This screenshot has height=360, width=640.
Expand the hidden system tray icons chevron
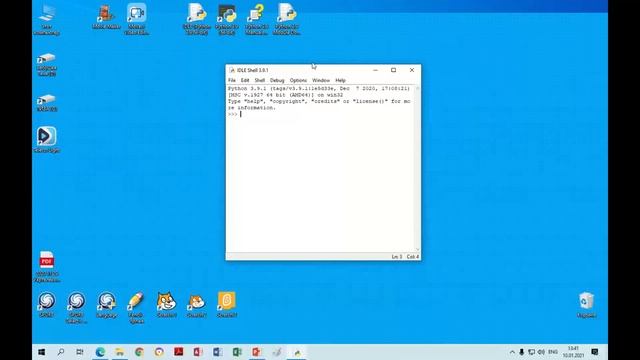(512, 352)
